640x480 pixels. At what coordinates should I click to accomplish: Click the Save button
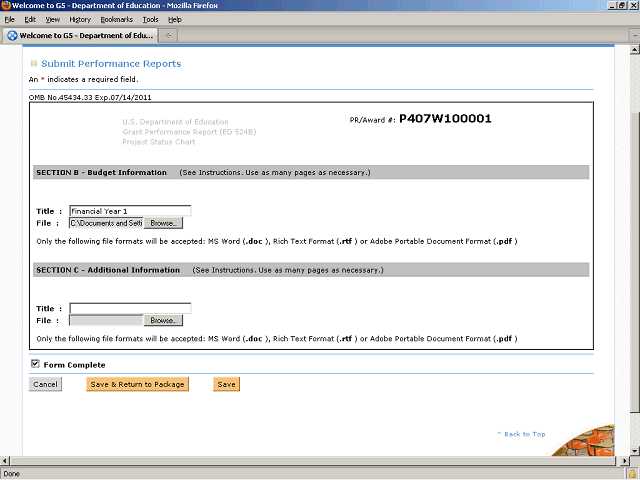click(227, 384)
